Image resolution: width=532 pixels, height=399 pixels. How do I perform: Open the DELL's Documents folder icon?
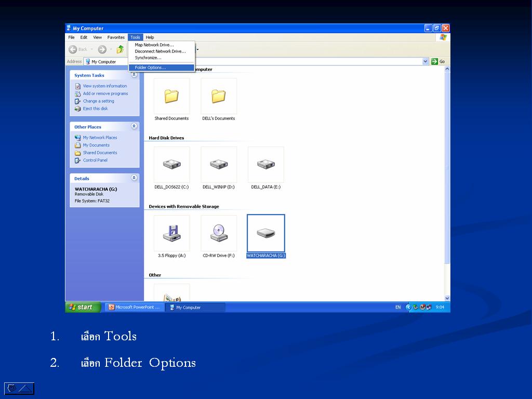point(219,96)
